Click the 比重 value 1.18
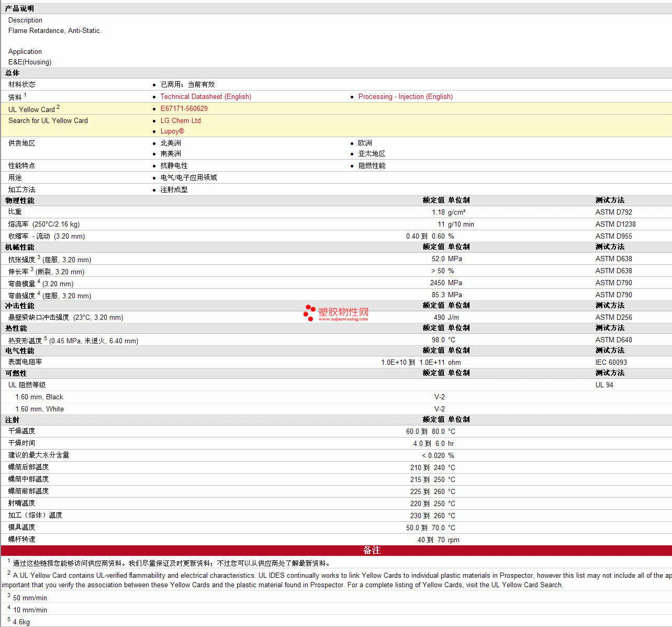 [x=438, y=212]
